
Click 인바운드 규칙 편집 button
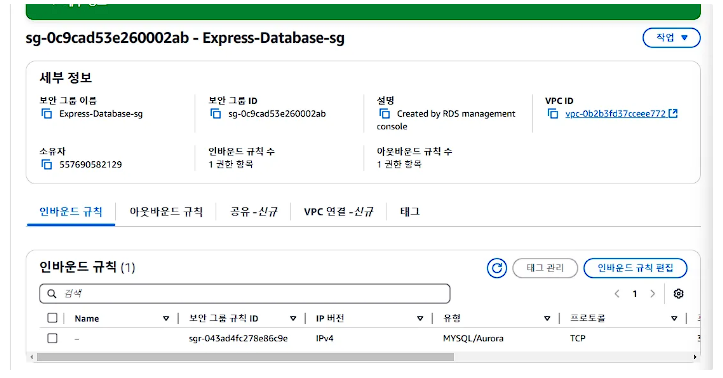pos(635,268)
